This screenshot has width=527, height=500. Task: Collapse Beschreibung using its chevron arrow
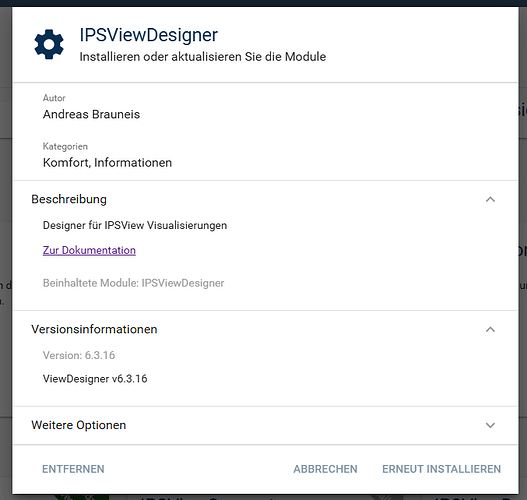(x=490, y=199)
